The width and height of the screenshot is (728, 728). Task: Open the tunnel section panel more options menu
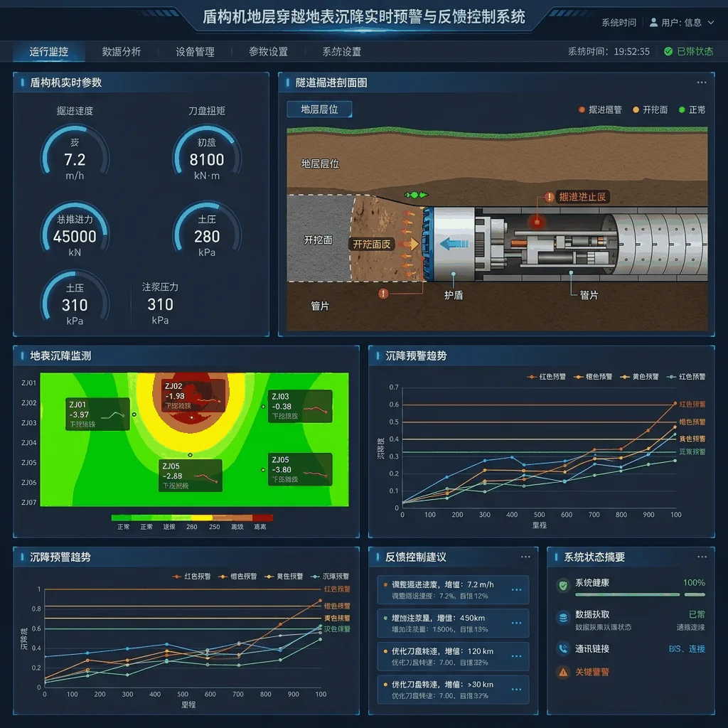pyautogui.click(x=702, y=82)
